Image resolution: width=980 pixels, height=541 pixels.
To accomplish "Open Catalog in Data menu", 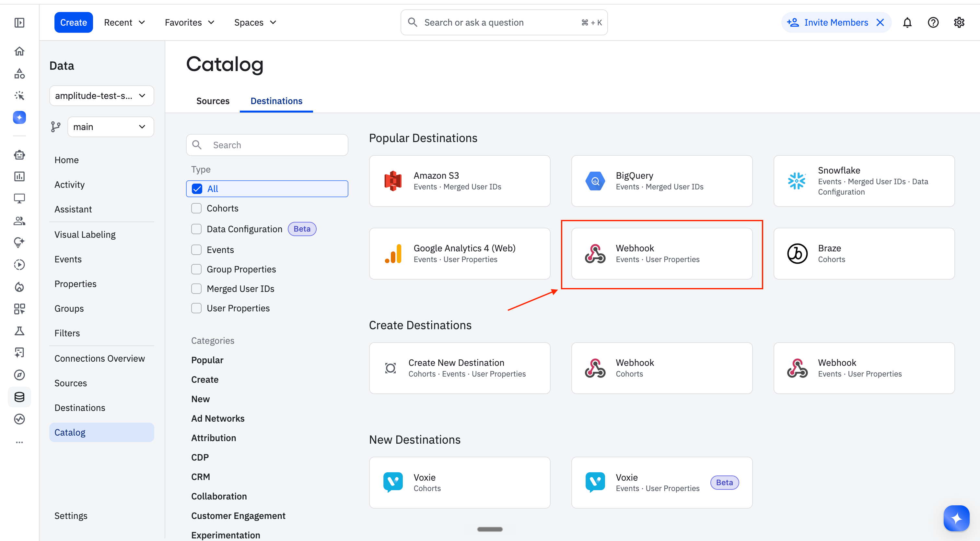I will click(x=101, y=432).
